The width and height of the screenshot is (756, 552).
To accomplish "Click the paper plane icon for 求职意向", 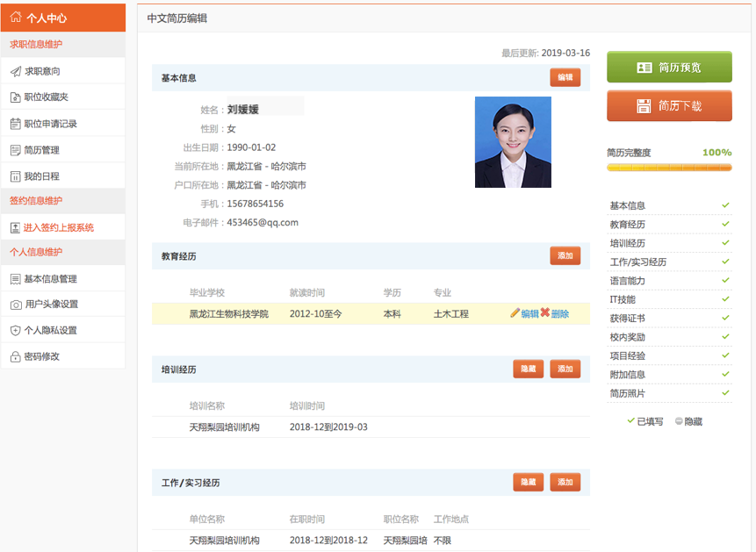I will tap(15, 71).
